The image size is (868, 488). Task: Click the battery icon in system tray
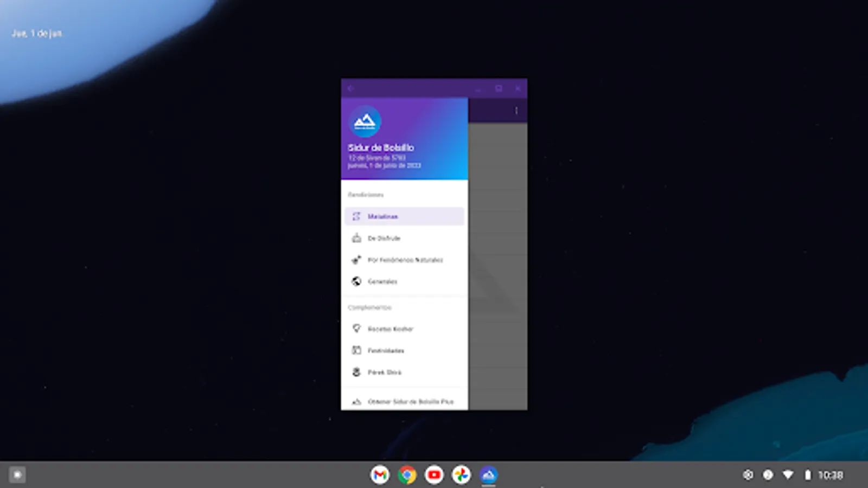tap(807, 475)
